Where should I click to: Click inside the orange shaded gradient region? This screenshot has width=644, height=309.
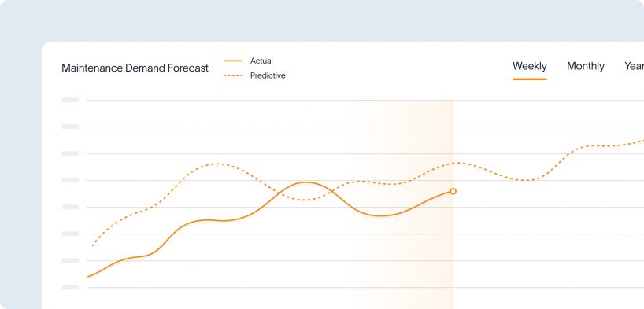click(411, 255)
